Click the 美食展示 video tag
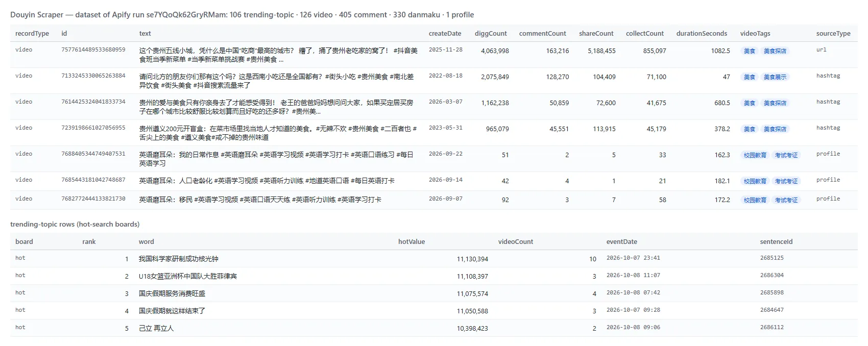Screen dimensions: 868x346 (x=775, y=77)
